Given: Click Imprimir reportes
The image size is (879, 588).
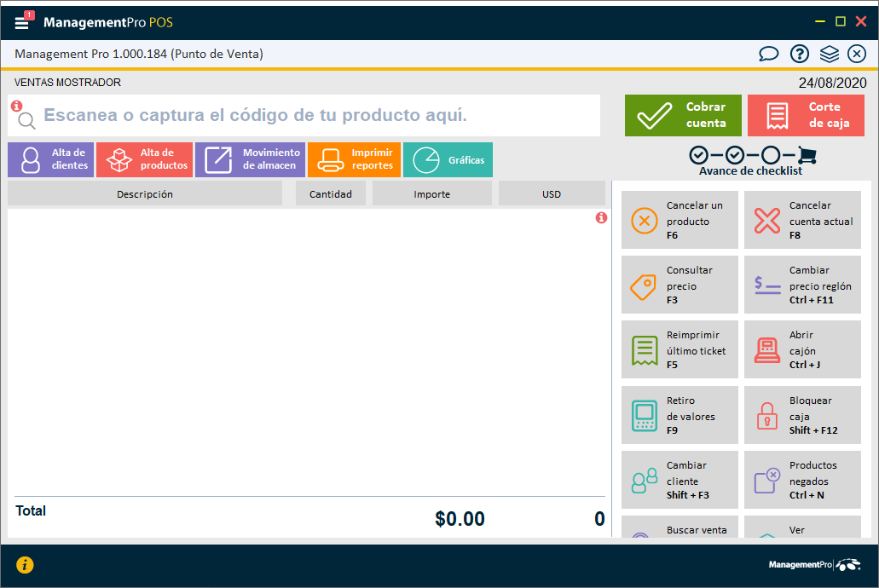Looking at the screenshot, I should point(355,159).
